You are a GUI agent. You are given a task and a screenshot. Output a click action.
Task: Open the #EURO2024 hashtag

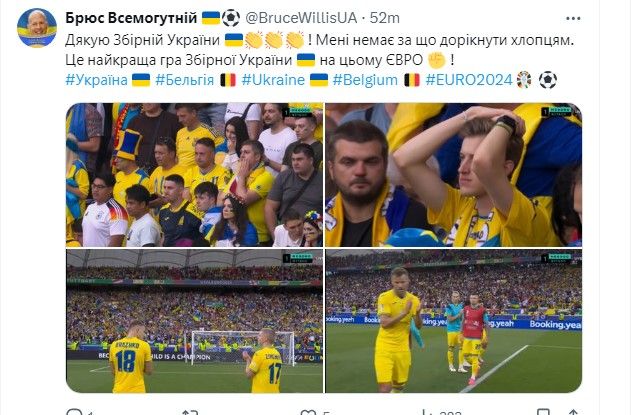pos(469,80)
